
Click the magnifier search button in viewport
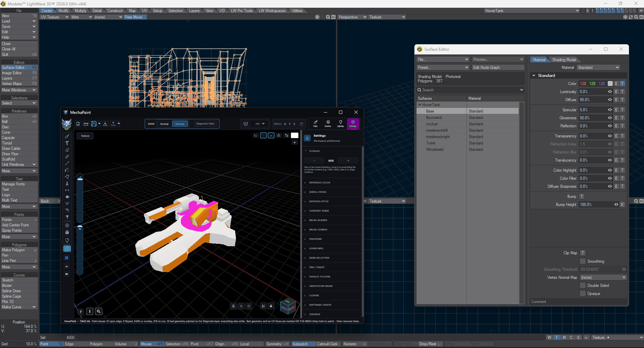click(x=99, y=311)
